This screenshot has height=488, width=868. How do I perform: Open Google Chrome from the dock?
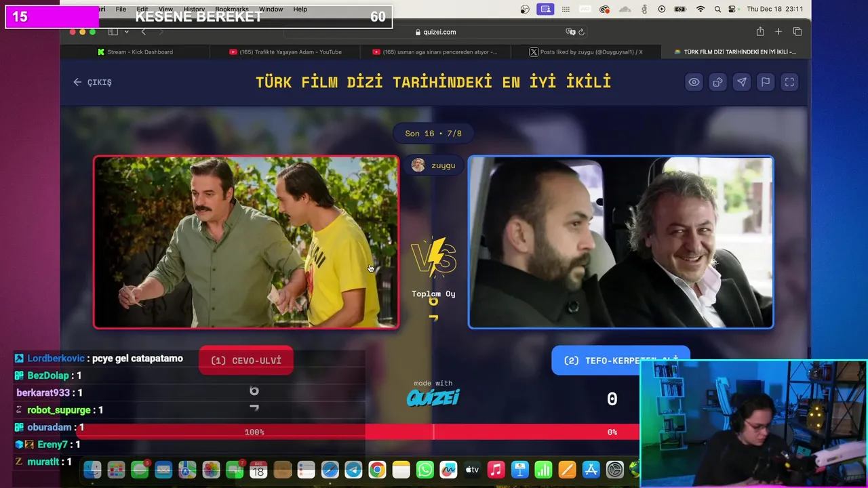click(377, 470)
